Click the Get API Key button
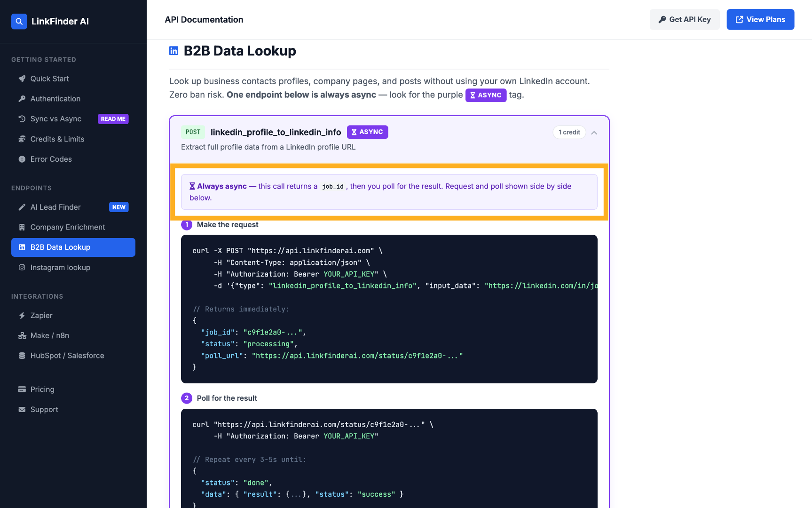Screen dimensions: 812x508 pyautogui.click(x=685, y=19)
